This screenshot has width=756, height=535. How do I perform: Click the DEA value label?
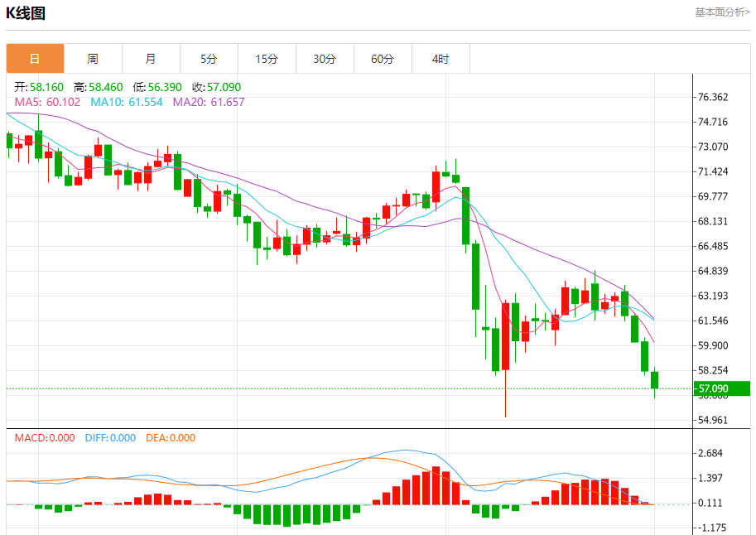(171, 438)
